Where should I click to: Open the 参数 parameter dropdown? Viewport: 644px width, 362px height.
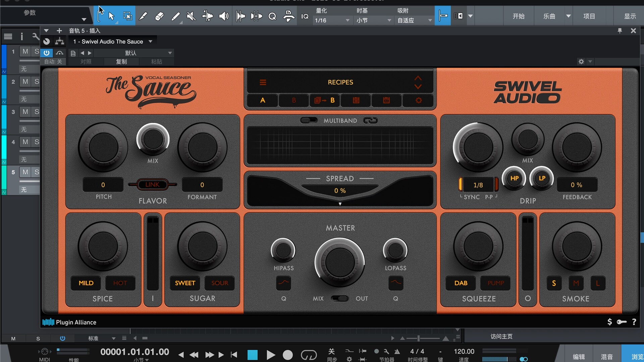(84, 19)
